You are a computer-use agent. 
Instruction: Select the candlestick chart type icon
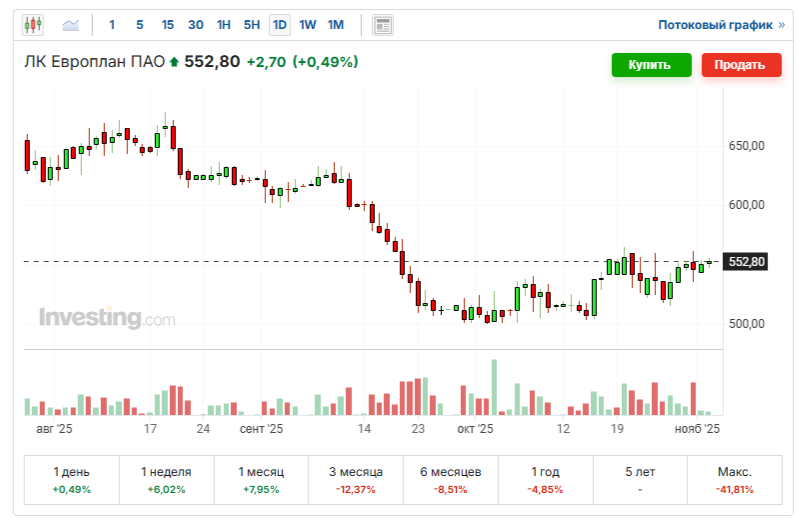33,24
